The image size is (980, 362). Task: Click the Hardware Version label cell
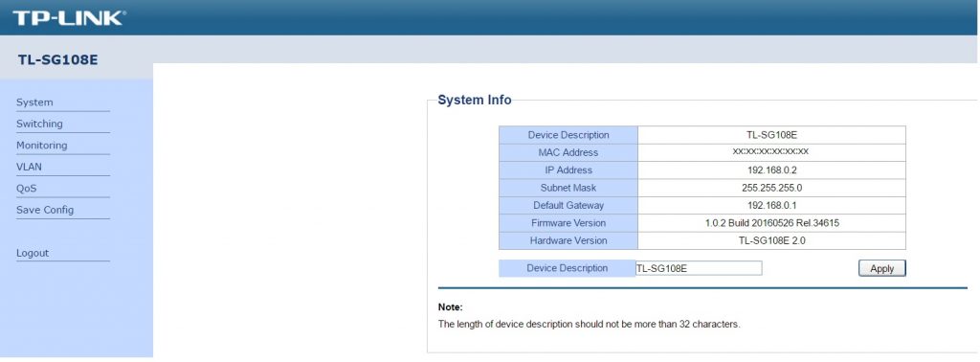click(568, 240)
